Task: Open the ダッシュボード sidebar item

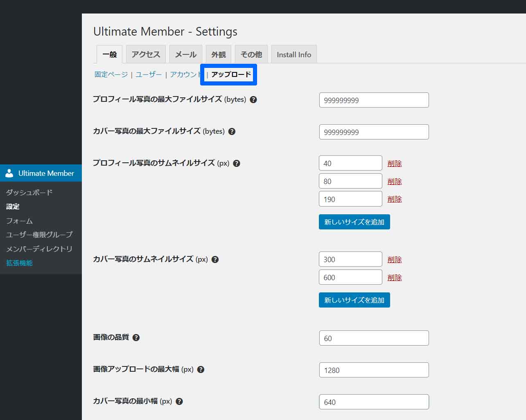Action: coord(29,192)
